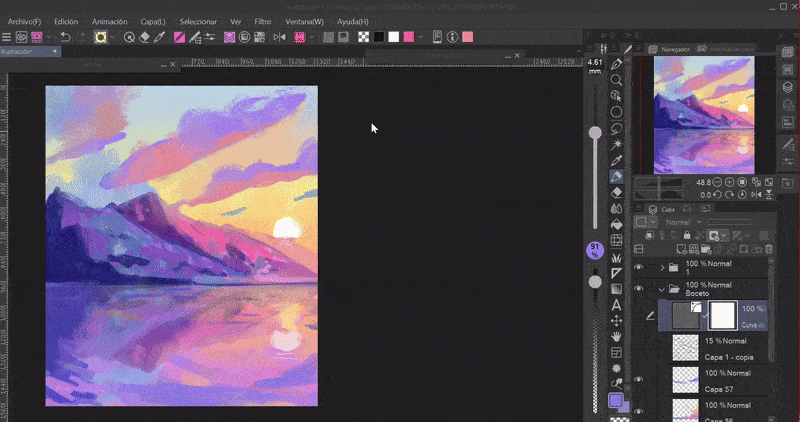800x422 pixels.
Task: Expand the folder named 1
Action: click(x=662, y=267)
